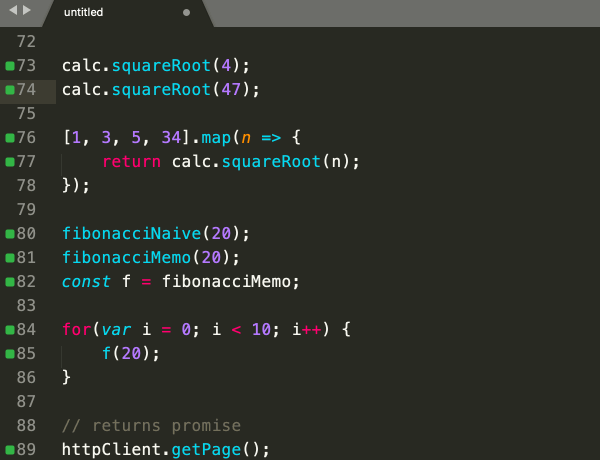Click fibonacciMemo identifier on line 82

[226, 282]
